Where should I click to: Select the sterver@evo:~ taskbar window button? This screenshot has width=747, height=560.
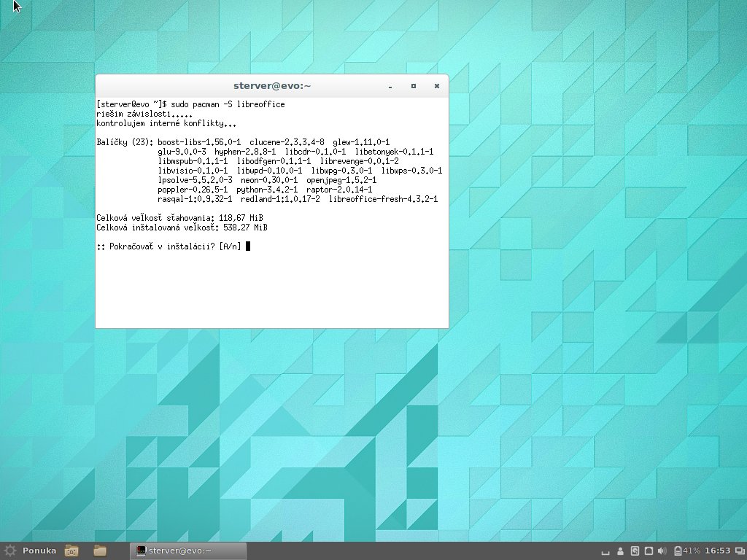pyautogui.click(x=187, y=551)
